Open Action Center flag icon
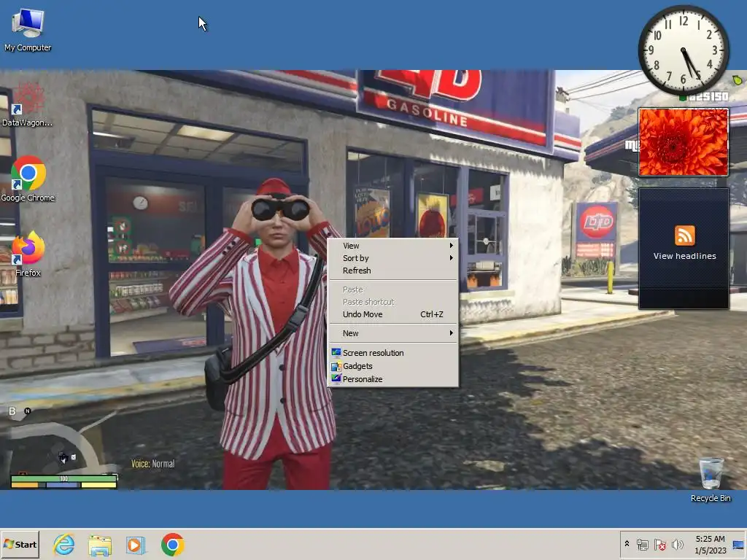This screenshot has width=747, height=560. tap(659, 545)
